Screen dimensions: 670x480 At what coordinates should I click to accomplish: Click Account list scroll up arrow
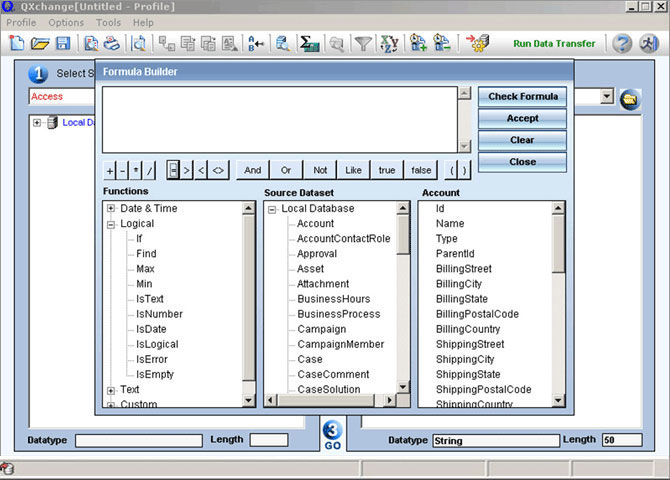[x=558, y=208]
